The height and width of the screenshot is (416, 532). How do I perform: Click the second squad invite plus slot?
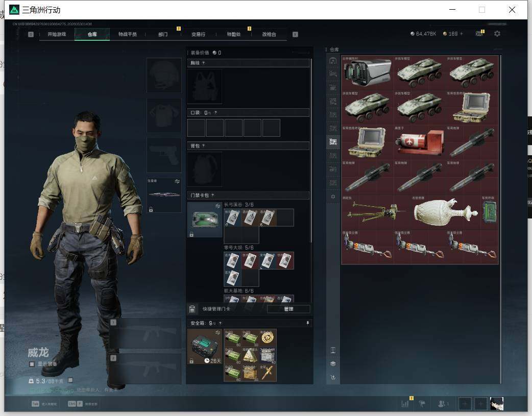(480, 404)
